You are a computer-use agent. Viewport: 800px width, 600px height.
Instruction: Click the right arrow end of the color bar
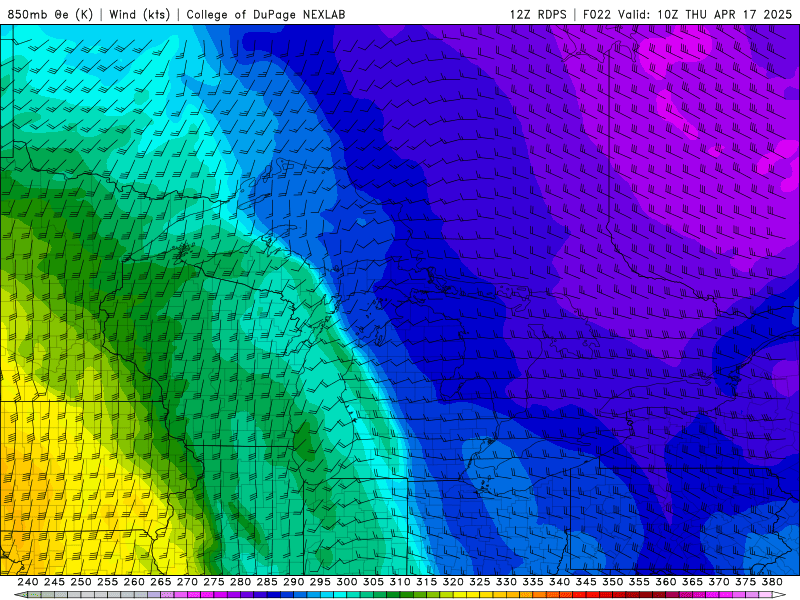pyautogui.click(x=780, y=595)
